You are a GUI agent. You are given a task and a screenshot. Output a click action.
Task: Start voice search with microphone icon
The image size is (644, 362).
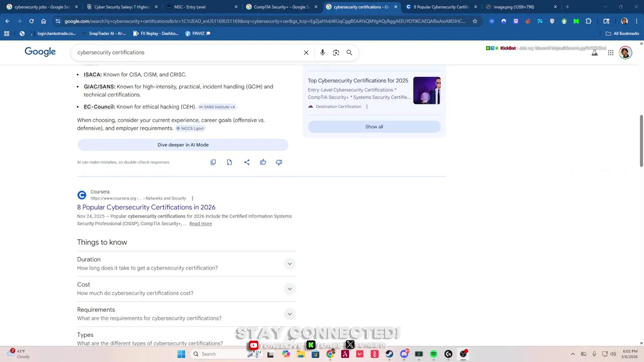click(323, 52)
